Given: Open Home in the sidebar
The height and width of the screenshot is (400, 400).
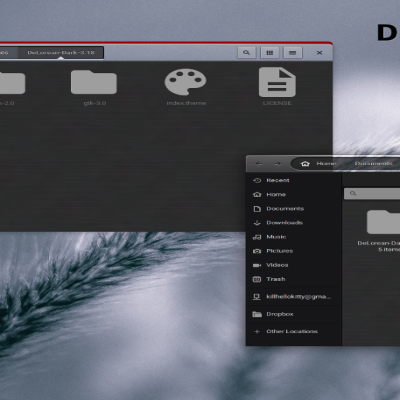Looking at the screenshot, I should [294, 194].
